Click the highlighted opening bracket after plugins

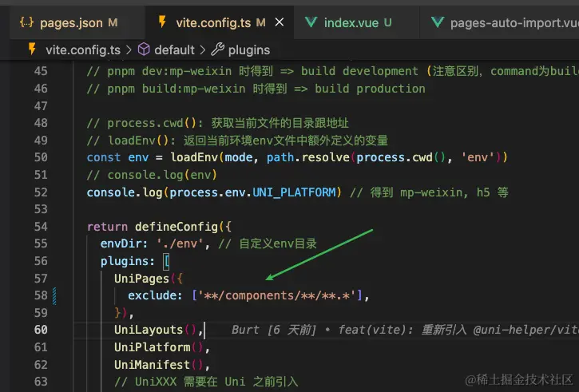166,261
